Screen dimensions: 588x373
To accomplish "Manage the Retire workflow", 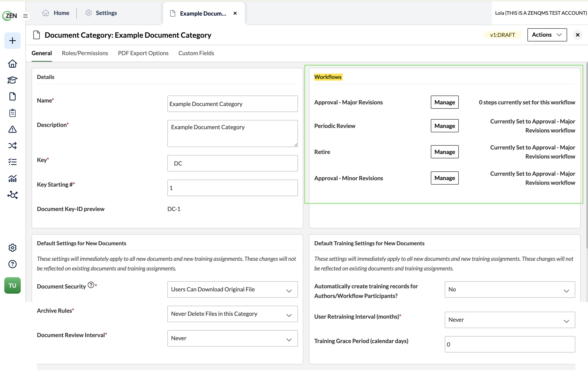I will 445,152.
